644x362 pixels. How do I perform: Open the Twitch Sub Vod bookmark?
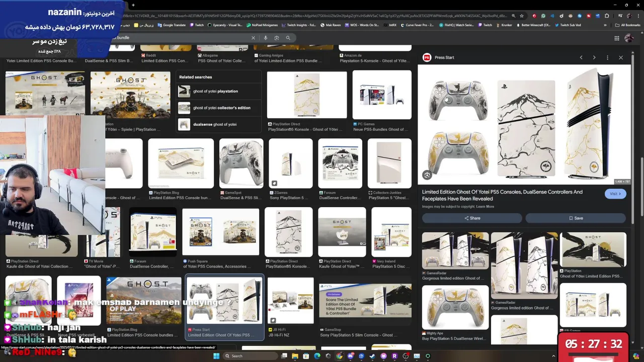point(568,25)
